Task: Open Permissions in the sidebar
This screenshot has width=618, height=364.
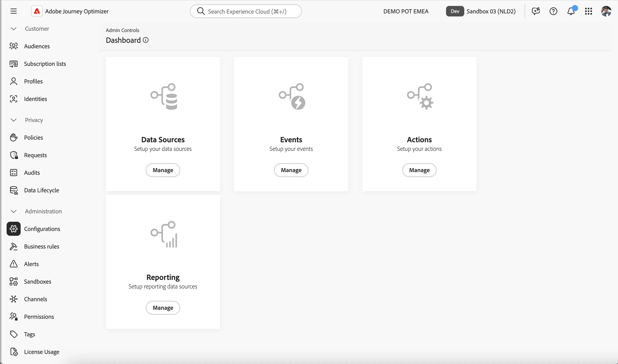Action: pos(39,317)
